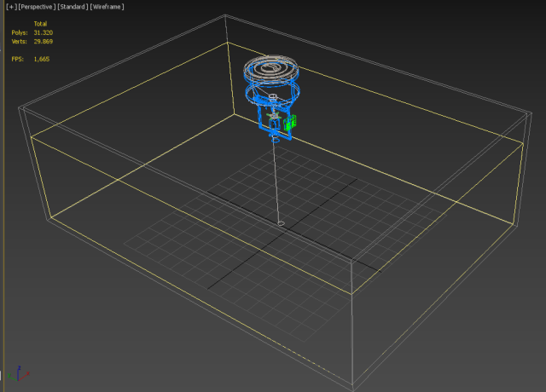Viewport: 546px width, 392px height.
Task: Click the Total statistics column header
Action: (x=41, y=24)
